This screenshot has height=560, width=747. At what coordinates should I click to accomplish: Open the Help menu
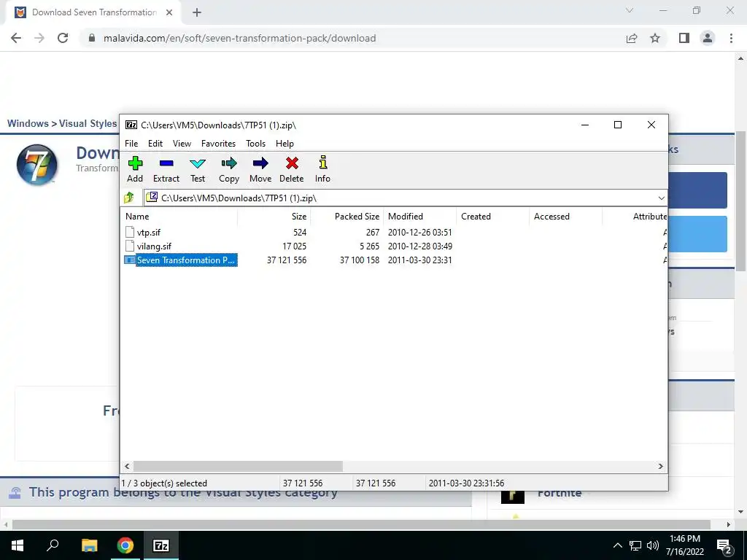(x=285, y=144)
